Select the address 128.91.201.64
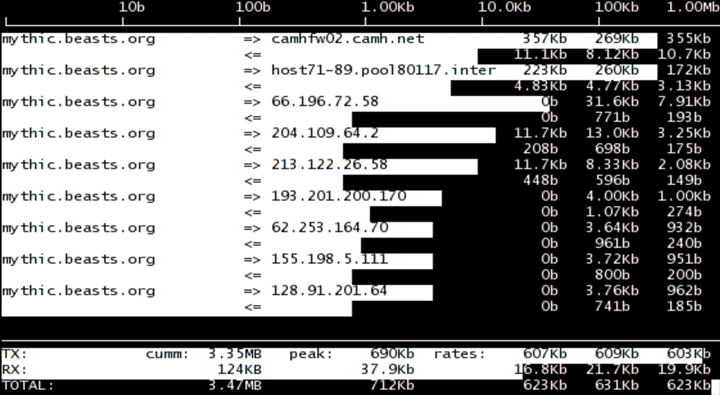 330,290
